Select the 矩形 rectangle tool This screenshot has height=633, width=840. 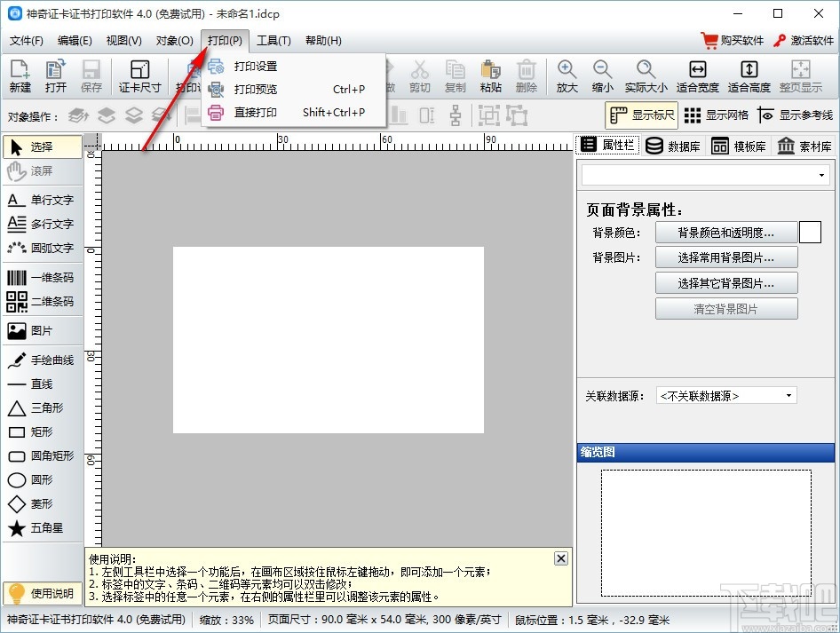pyautogui.click(x=43, y=431)
